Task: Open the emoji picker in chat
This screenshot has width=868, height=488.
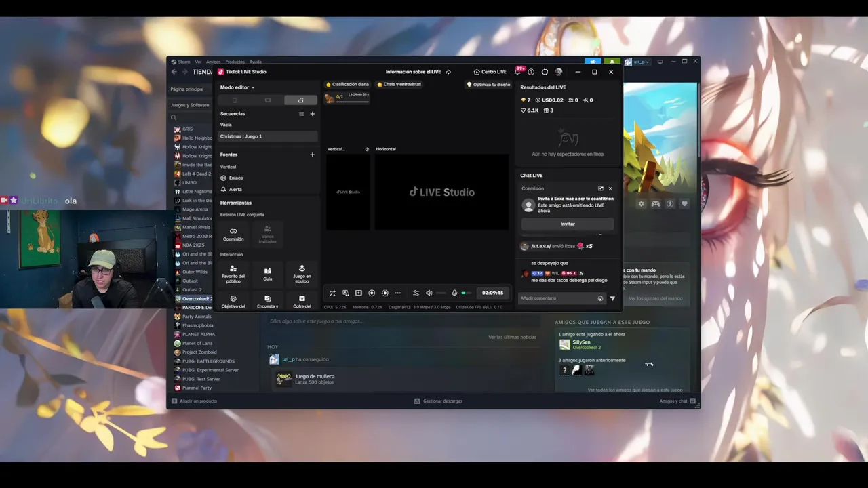Action: (x=600, y=298)
